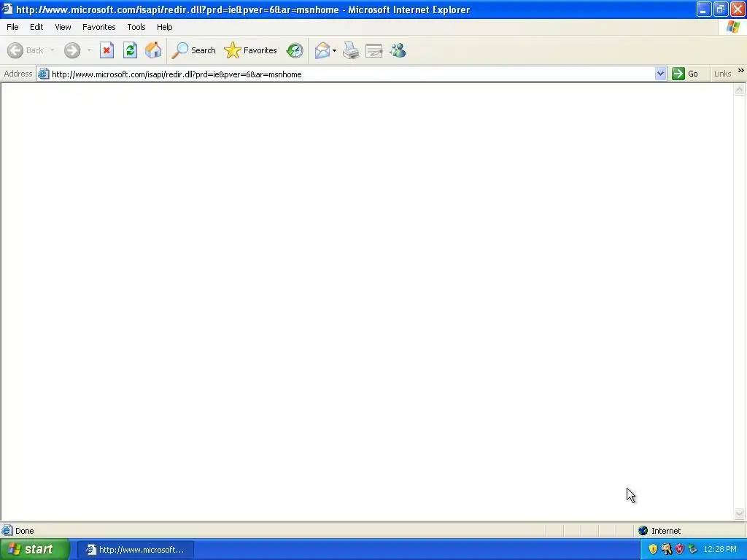Click the IE page icon in the status bar
747x560 pixels.
pyautogui.click(x=7, y=531)
